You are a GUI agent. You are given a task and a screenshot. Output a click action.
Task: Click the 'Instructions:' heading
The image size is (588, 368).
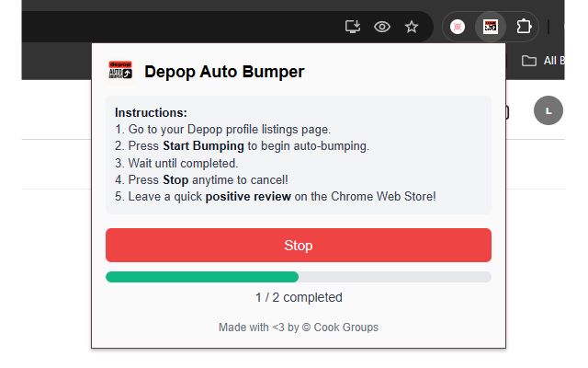click(151, 112)
